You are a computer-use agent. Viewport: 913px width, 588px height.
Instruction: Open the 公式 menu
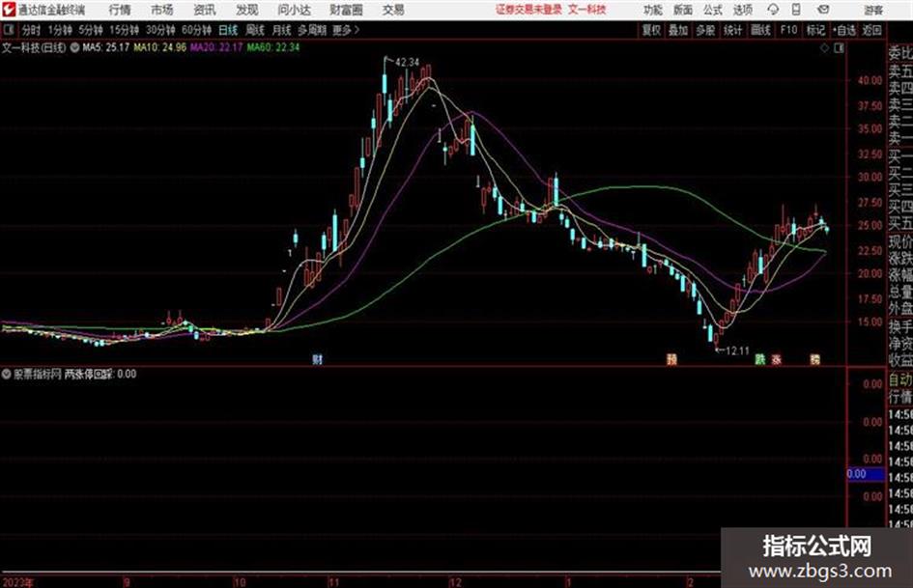(x=713, y=10)
